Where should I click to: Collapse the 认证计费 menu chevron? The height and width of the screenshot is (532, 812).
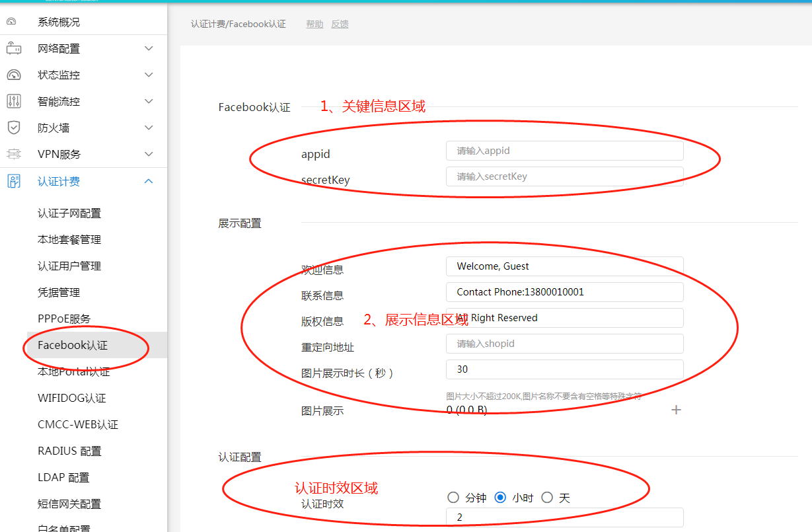point(149,181)
